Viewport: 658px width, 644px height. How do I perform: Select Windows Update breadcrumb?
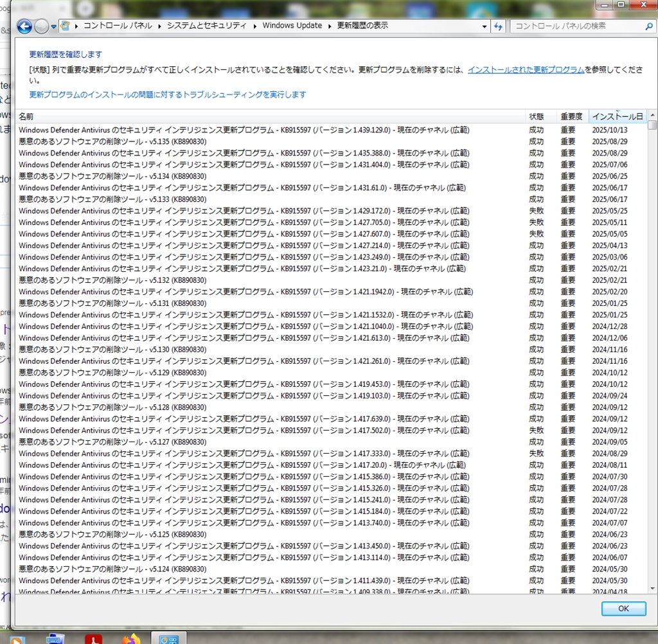292,26
